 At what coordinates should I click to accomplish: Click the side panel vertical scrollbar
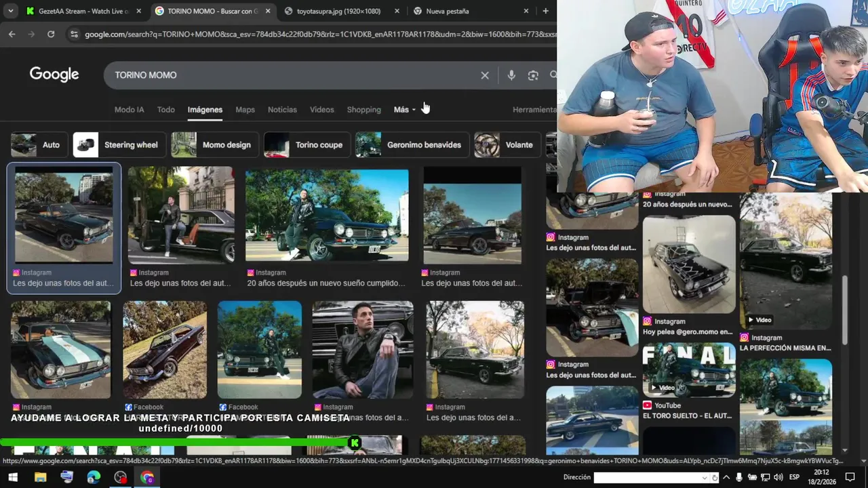coord(844,310)
